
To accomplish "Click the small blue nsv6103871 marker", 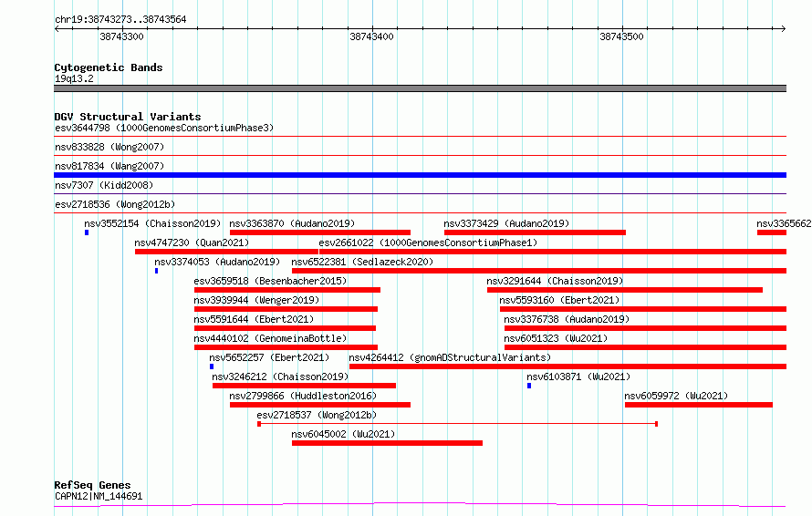I will (x=529, y=386).
